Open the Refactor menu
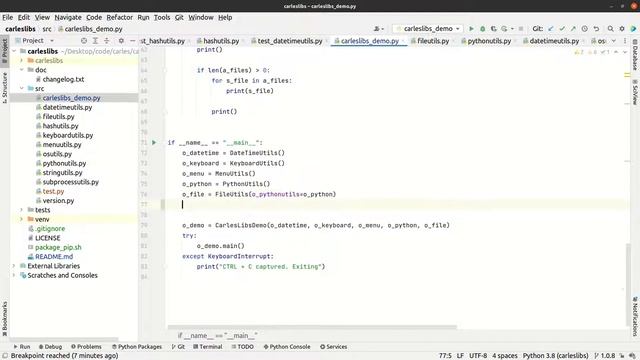The height and width of the screenshot is (360, 640). (x=119, y=17)
